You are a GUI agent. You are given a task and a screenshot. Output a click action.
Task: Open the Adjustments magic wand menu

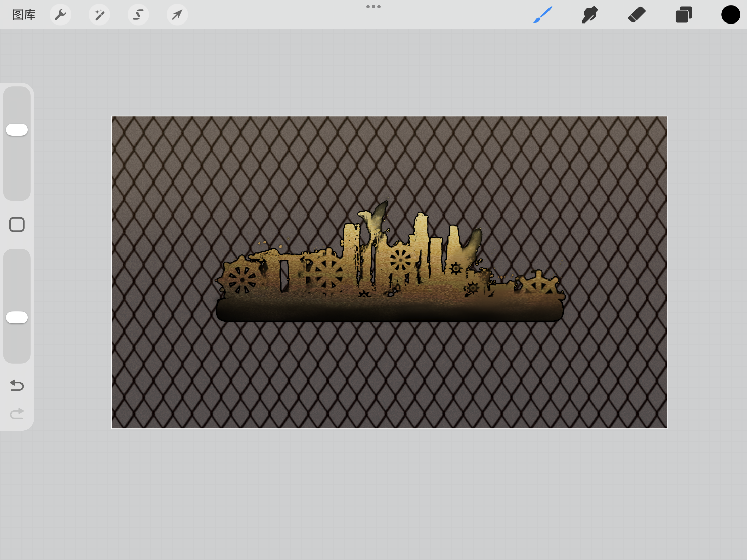click(x=99, y=15)
